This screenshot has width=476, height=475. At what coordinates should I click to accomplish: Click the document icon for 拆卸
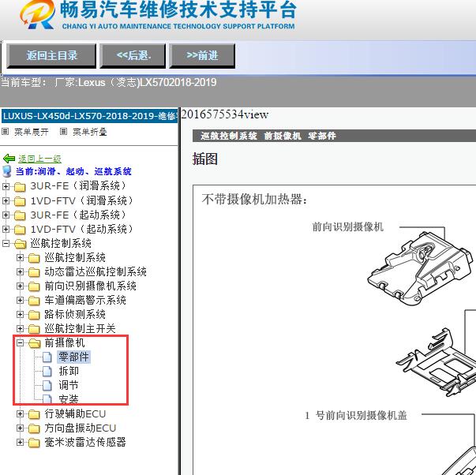point(47,371)
